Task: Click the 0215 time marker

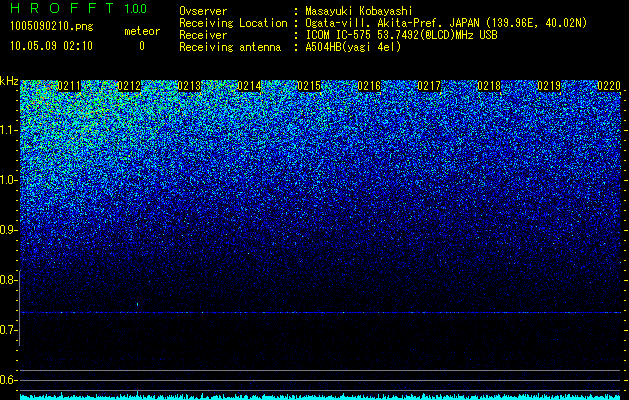Action: 309,86
